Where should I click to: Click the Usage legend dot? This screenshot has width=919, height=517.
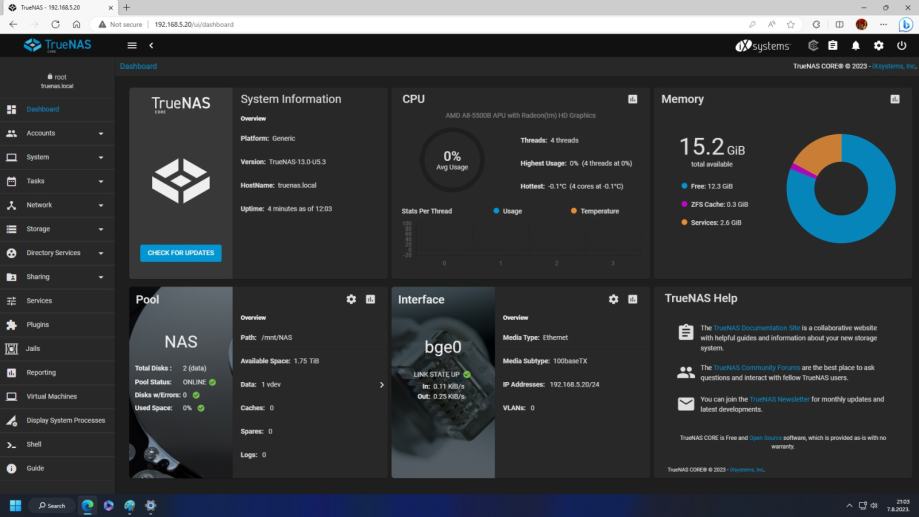click(496, 211)
